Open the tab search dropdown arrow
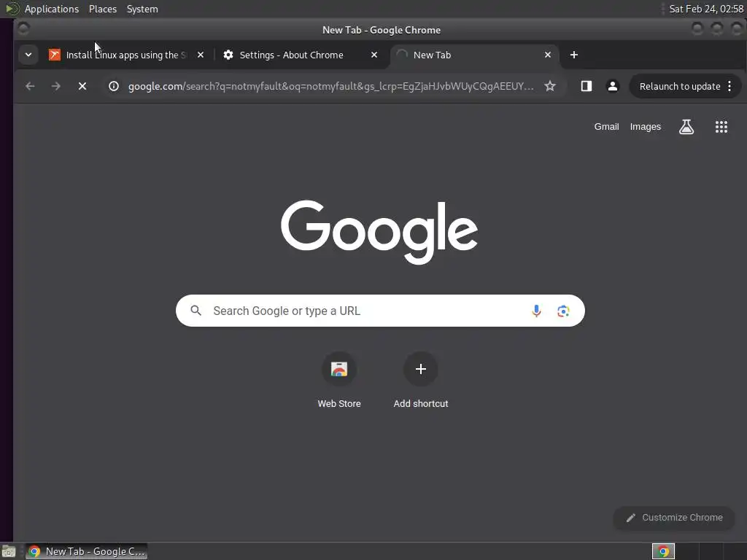Screen dimensions: 747x560 (28, 55)
